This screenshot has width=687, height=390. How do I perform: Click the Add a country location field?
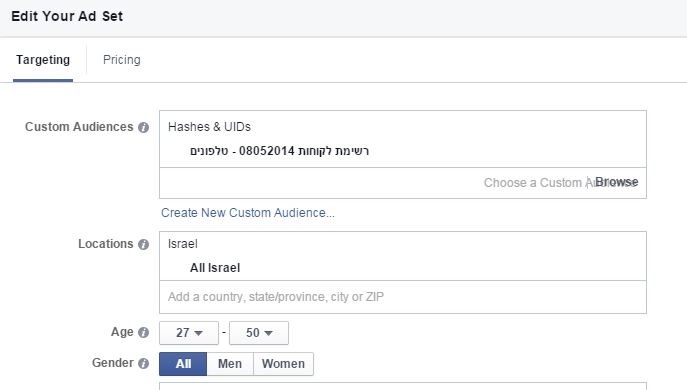click(403, 297)
